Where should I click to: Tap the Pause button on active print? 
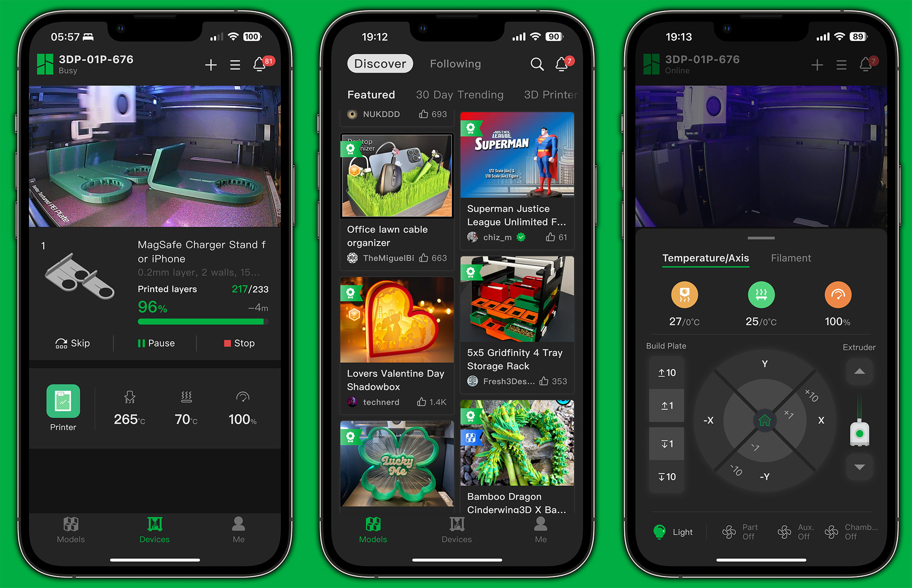point(154,344)
